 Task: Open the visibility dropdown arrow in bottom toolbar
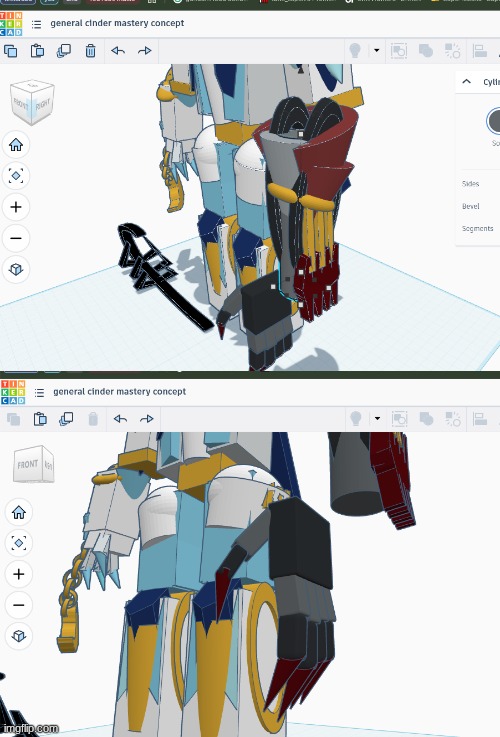click(x=377, y=418)
